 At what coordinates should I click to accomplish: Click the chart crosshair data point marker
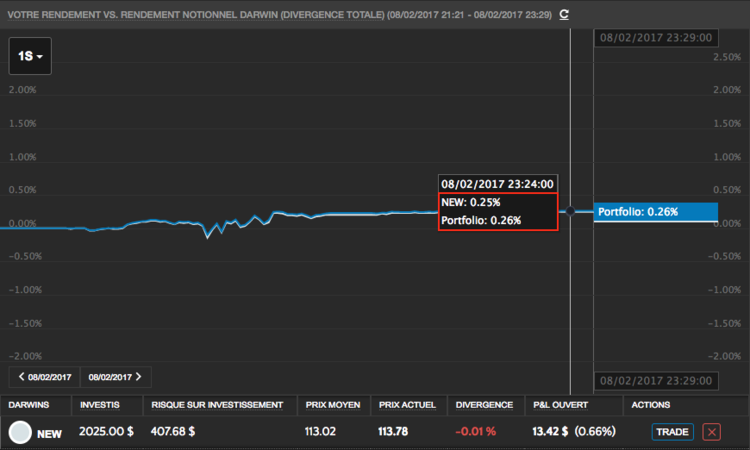click(570, 211)
